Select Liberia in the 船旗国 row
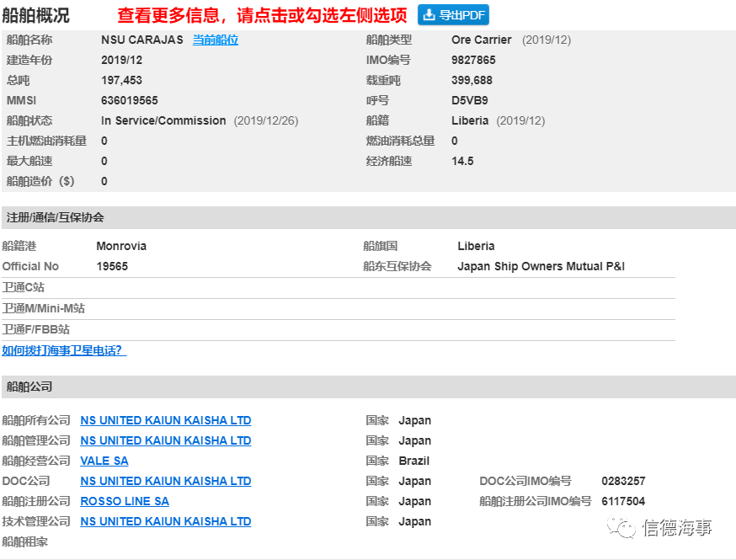The width and height of the screenshot is (736, 560). tap(476, 246)
